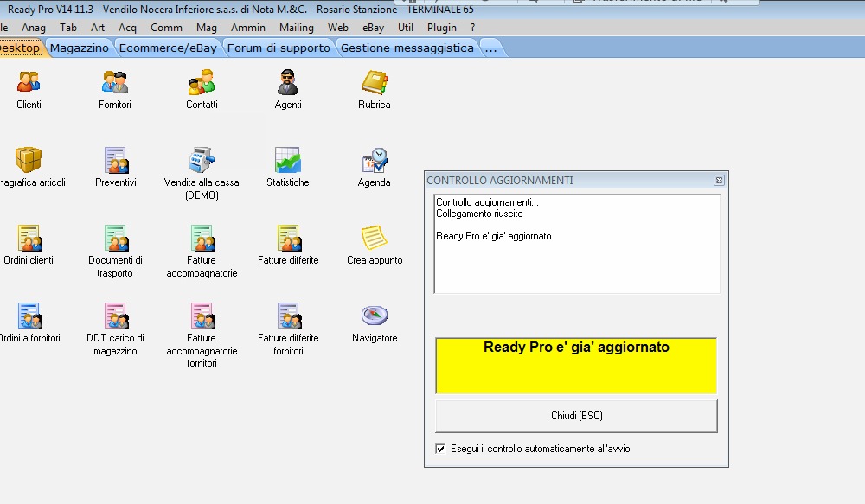Click 'Collegamento riuscito' log line
Image resolution: width=865 pixels, height=504 pixels.
pos(479,214)
